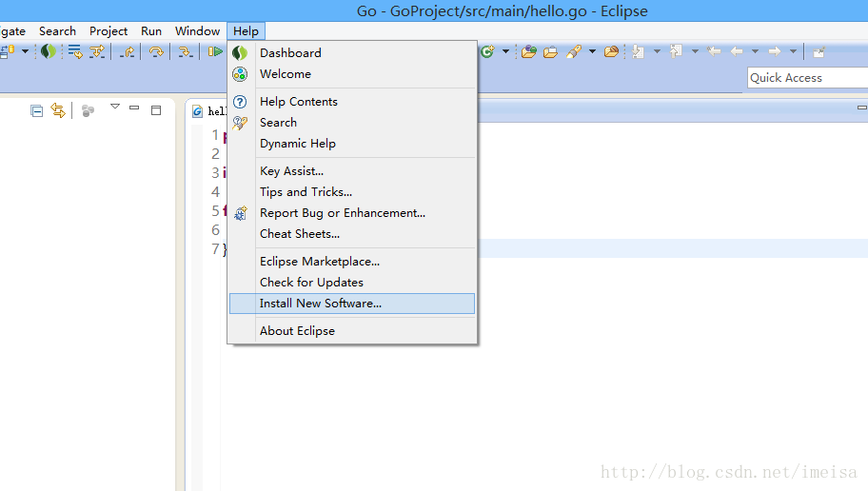The image size is (868, 491).
Task: Select Welcome from Help menu
Action: click(352, 74)
